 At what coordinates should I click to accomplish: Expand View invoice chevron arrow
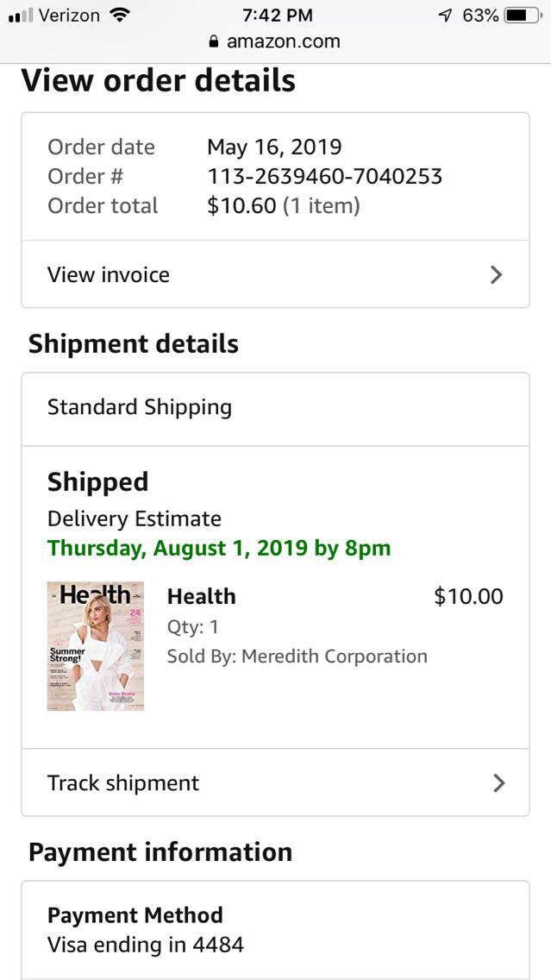[x=496, y=275]
